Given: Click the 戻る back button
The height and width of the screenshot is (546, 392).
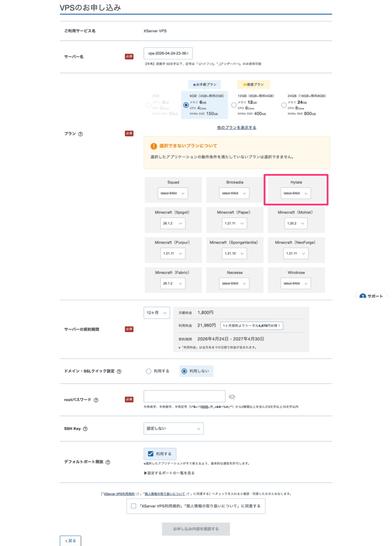Looking at the screenshot, I should 70,541.
